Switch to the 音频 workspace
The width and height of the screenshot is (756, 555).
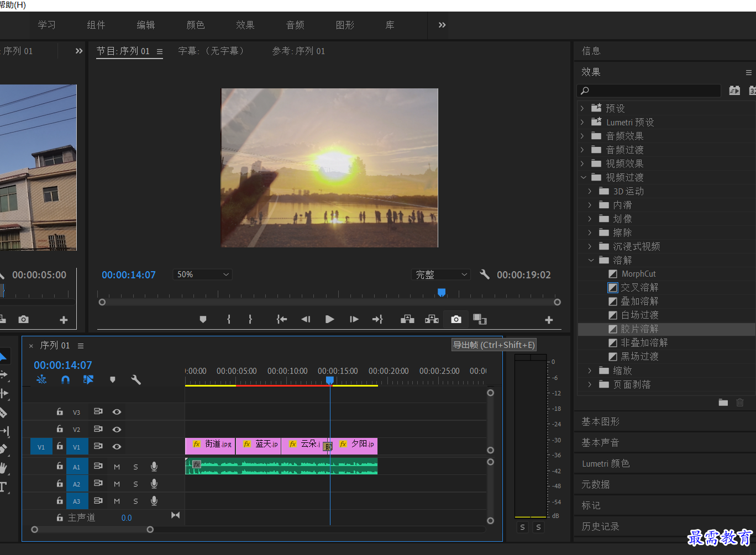[295, 25]
